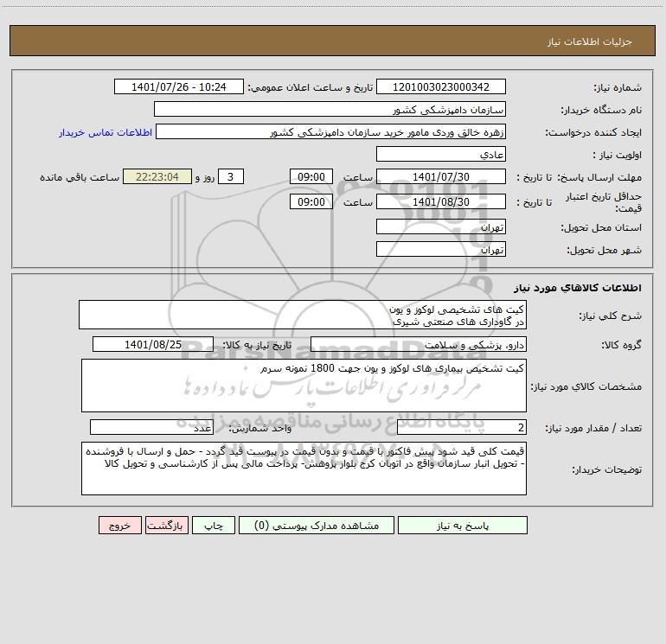Select the شماره نیاز field 1201003023000342
Viewport: 666px width, 644px height.
pyautogui.click(x=441, y=86)
